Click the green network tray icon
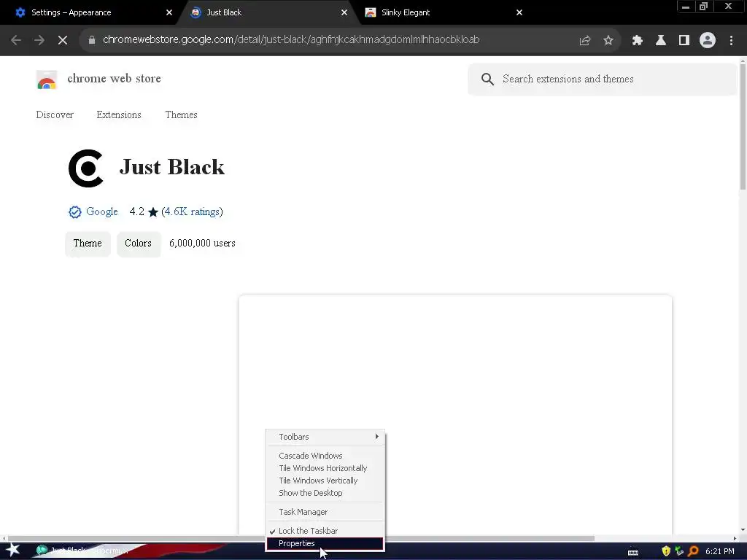747x560 pixels. [x=679, y=551]
